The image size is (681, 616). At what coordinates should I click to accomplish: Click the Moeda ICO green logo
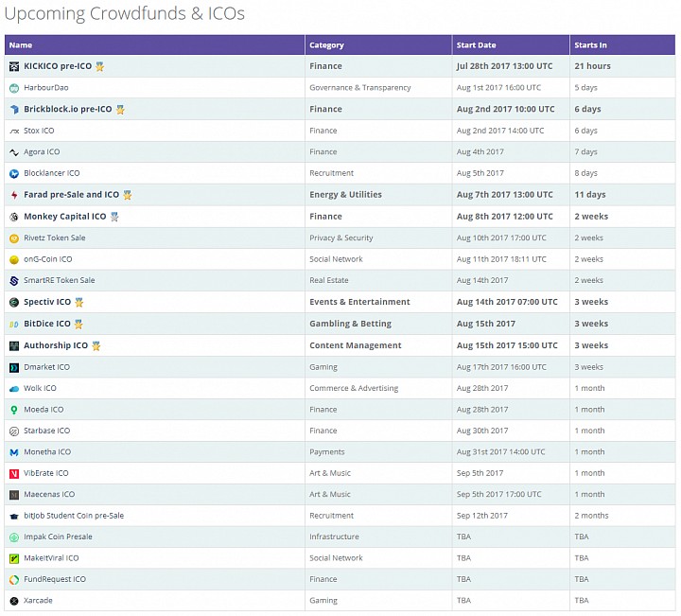point(14,410)
